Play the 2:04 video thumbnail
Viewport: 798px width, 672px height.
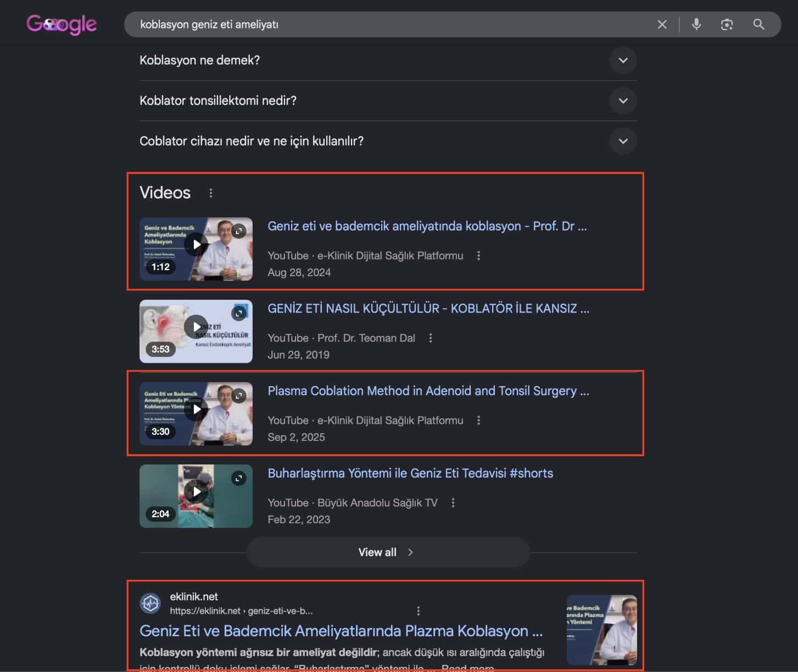[196, 496]
